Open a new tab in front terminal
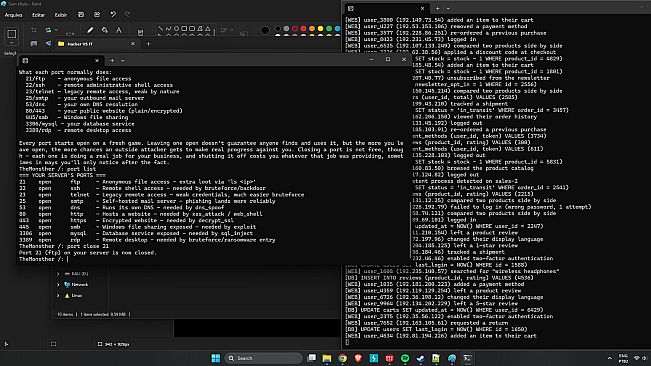Screen dimensions: 651x366 112,61
